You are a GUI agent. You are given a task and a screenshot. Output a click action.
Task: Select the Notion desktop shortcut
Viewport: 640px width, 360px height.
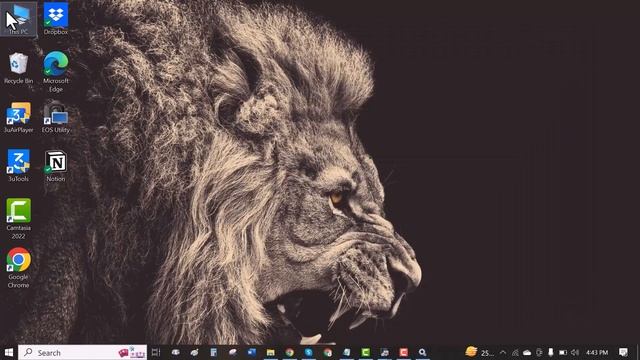(x=56, y=166)
